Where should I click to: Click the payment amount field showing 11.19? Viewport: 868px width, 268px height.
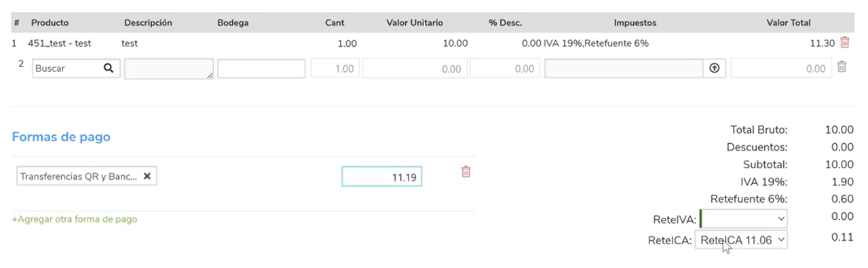(x=381, y=177)
